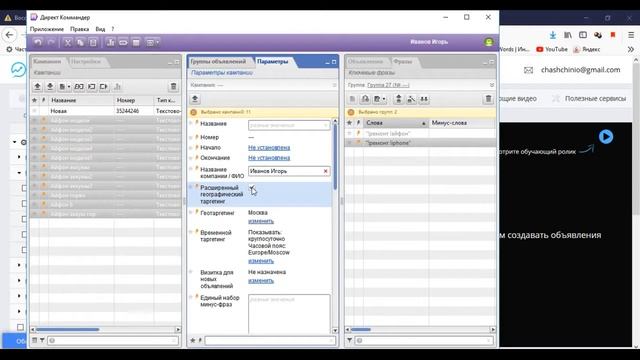Sort by Слова column arrow
This screenshot has width=640, height=360.
pos(423,123)
